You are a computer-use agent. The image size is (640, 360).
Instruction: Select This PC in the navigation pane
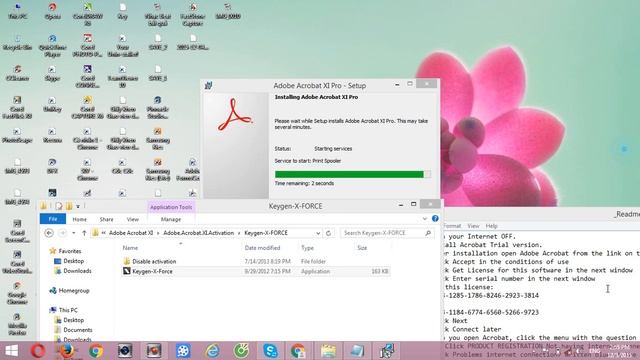[x=68, y=310]
